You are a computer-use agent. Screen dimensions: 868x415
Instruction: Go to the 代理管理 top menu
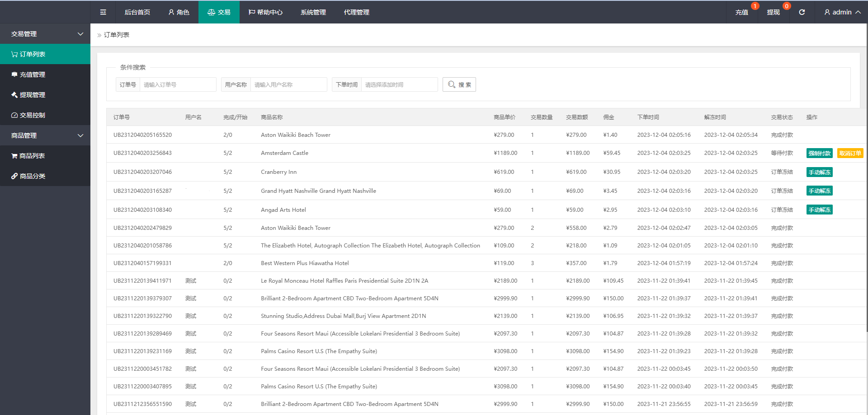(x=356, y=12)
